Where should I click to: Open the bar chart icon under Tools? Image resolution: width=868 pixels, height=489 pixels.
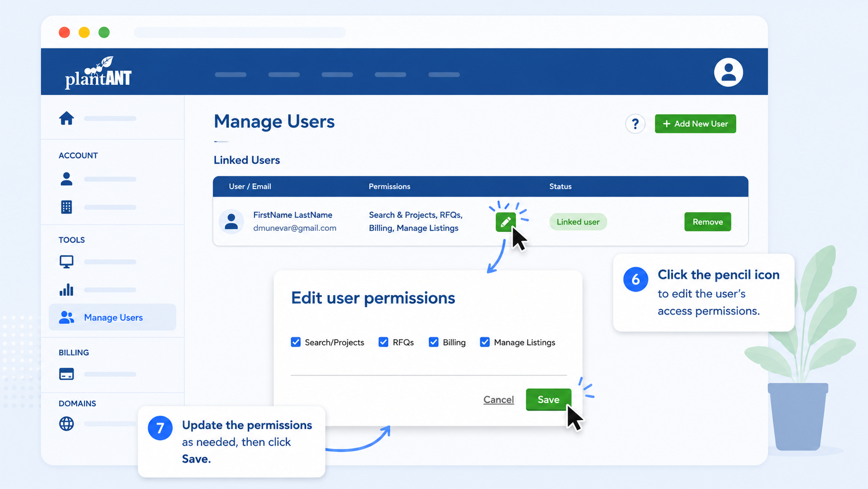66,289
